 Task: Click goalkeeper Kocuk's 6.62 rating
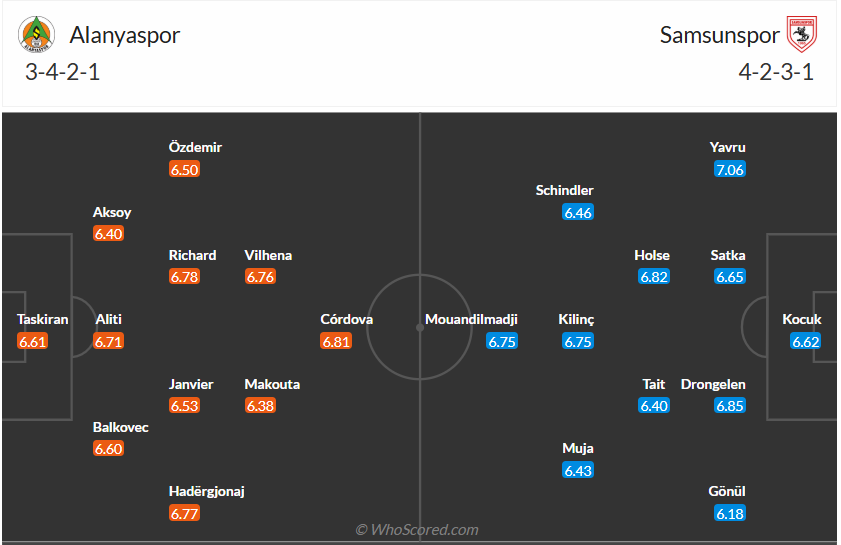tap(806, 341)
